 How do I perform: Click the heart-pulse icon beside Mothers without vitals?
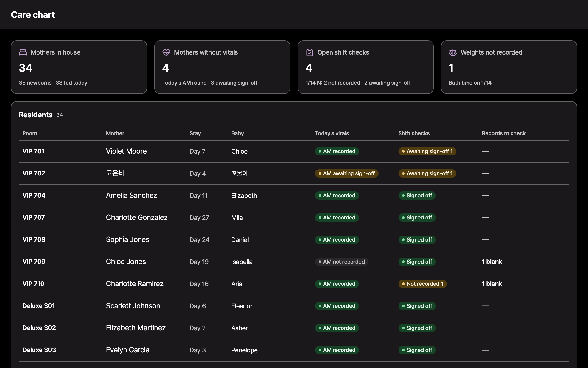pos(166,52)
